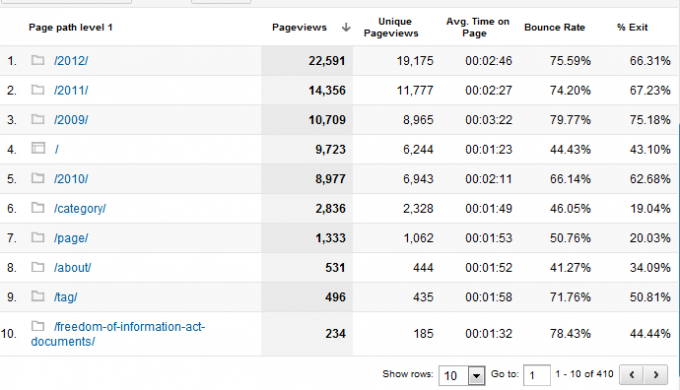Click the 10,709 pageviews value
This screenshot has width=680, height=390.
pos(327,120)
